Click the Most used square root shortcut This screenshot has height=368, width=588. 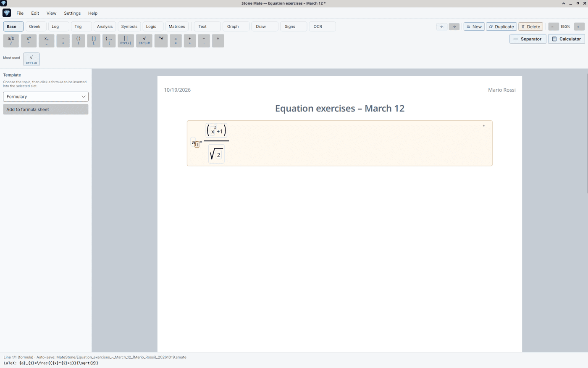(31, 59)
